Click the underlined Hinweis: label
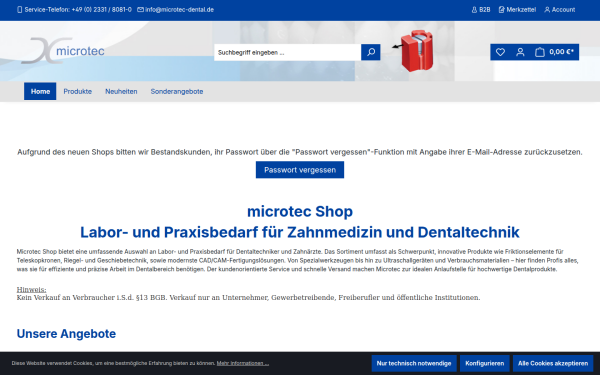Image resolution: width=600 pixels, height=375 pixels. pos(31,290)
